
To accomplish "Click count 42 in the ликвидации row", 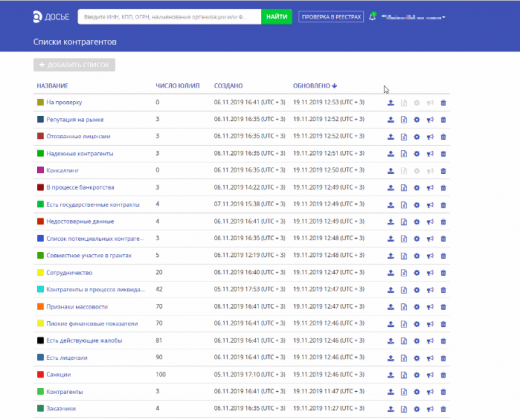I will pos(159,289).
